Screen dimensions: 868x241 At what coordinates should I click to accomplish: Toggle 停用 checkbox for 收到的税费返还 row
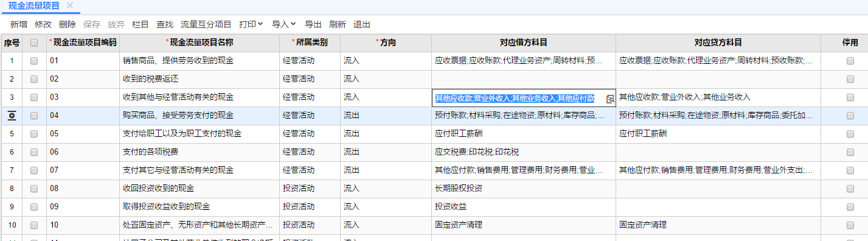850,79
